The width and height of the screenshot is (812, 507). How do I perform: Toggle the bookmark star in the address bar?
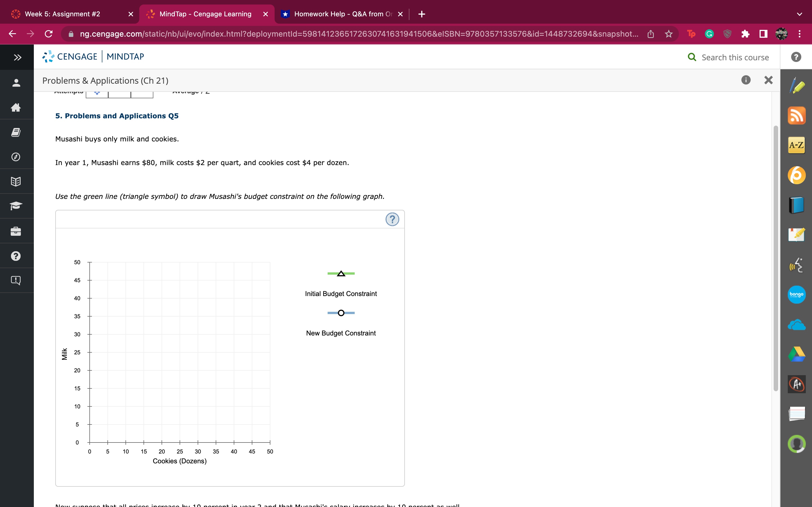pos(668,34)
